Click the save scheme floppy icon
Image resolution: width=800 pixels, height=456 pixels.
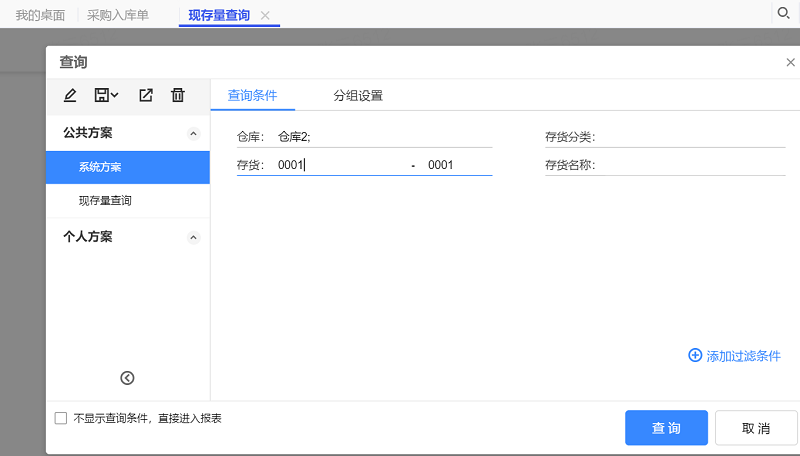point(101,95)
